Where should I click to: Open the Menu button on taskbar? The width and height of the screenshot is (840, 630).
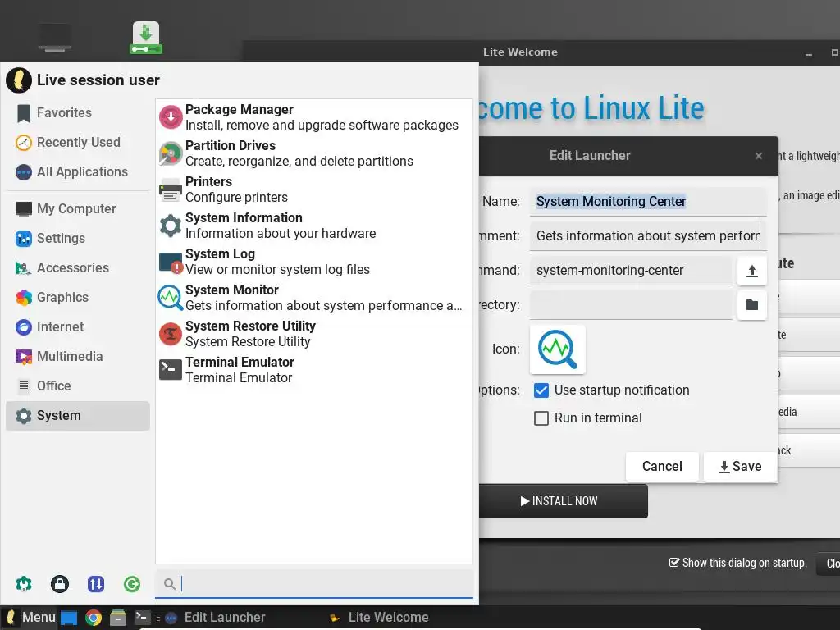[30, 617]
